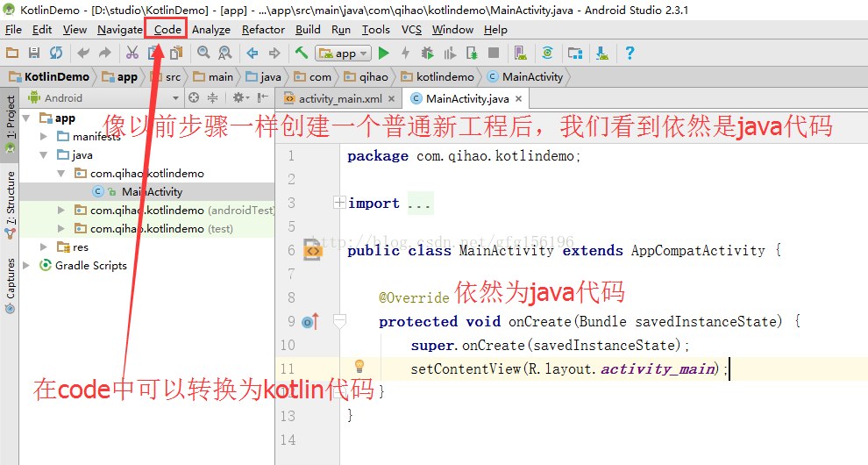Open the SDK Manager icon
868x465 pixels.
coord(602,54)
